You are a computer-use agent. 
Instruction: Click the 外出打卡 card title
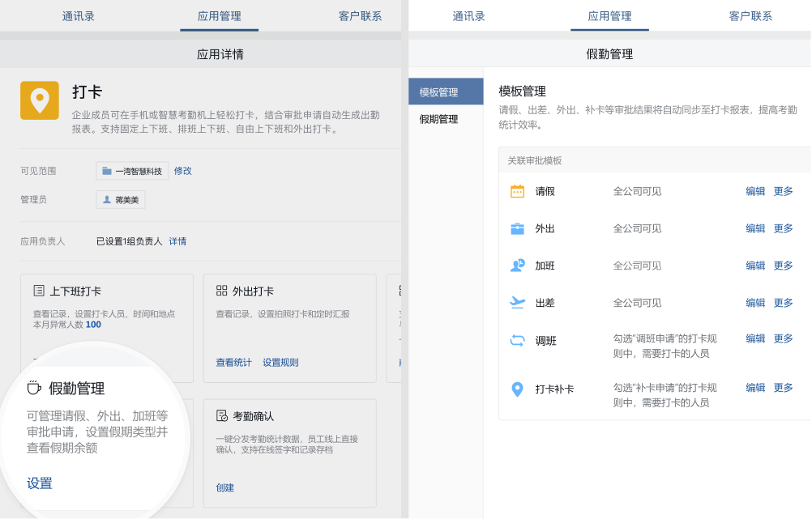(x=253, y=291)
